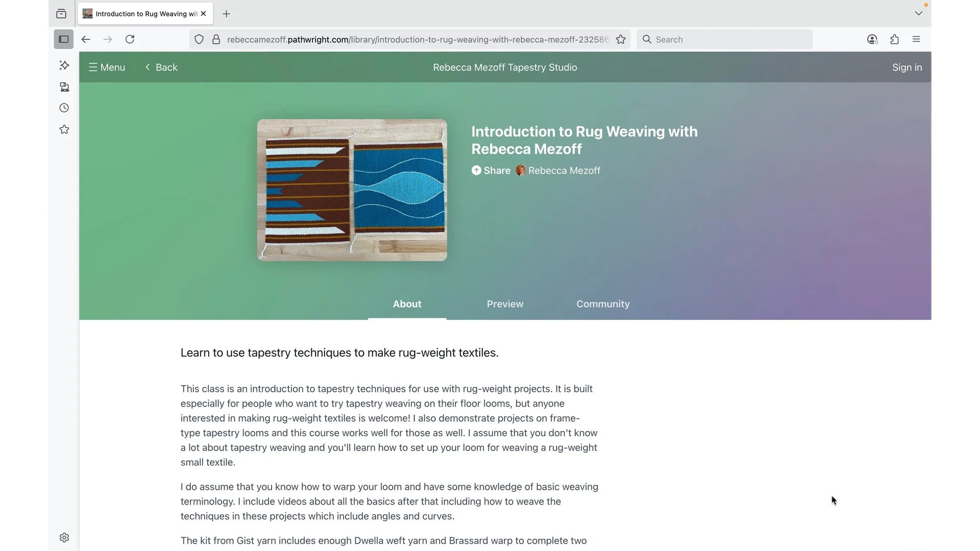The width and height of the screenshot is (980, 551).
Task: Open the tracking protection shield
Action: pyautogui.click(x=199, y=39)
